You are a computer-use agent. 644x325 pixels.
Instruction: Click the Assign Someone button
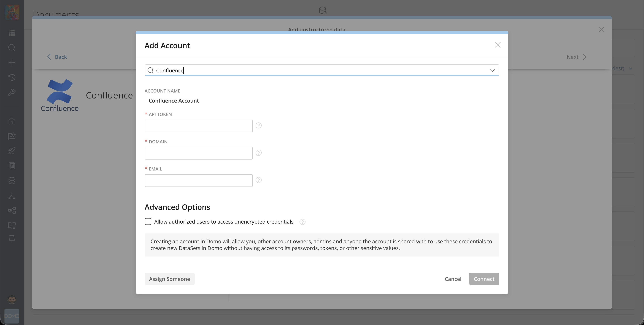pos(170,279)
